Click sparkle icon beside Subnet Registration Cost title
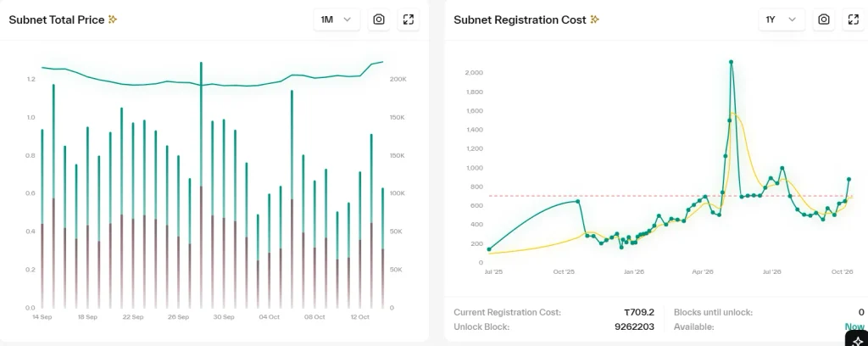 (x=594, y=20)
